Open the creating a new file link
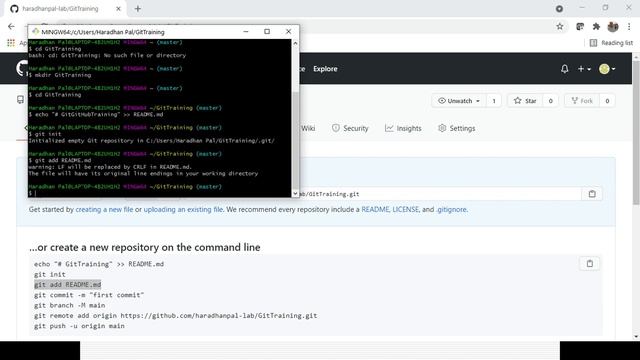The width and height of the screenshot is (640, 360). tap(104, 209)
